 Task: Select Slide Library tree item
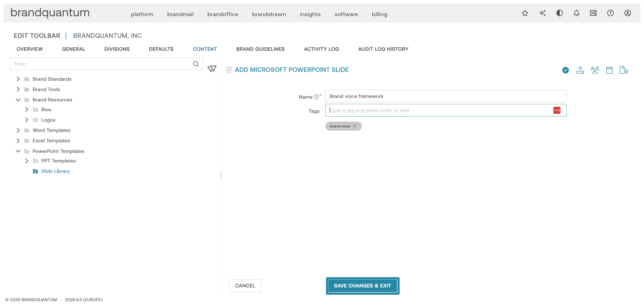55,171
